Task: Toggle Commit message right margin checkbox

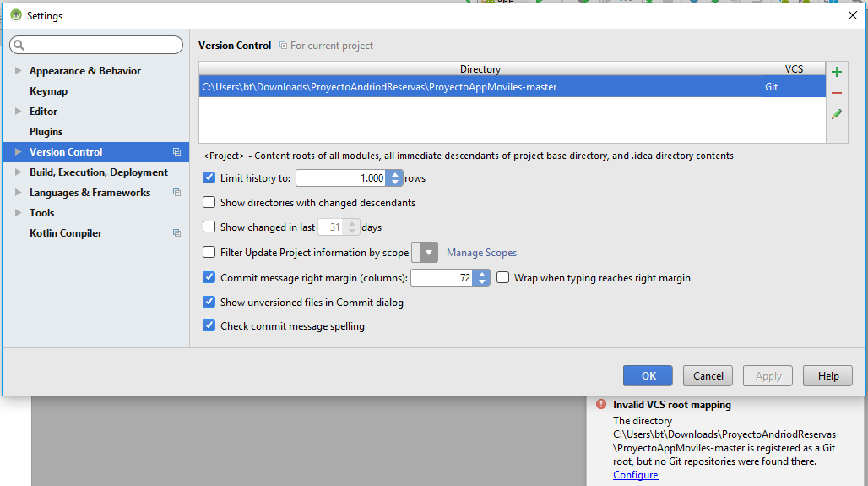Action: 209,277
